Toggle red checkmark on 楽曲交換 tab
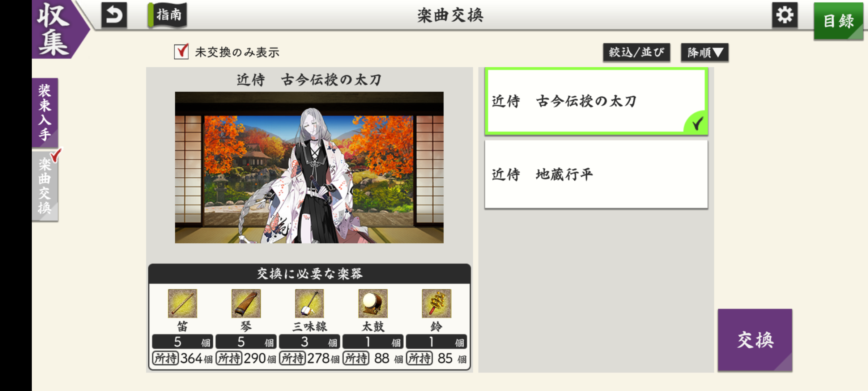 (x=56, y=155)
